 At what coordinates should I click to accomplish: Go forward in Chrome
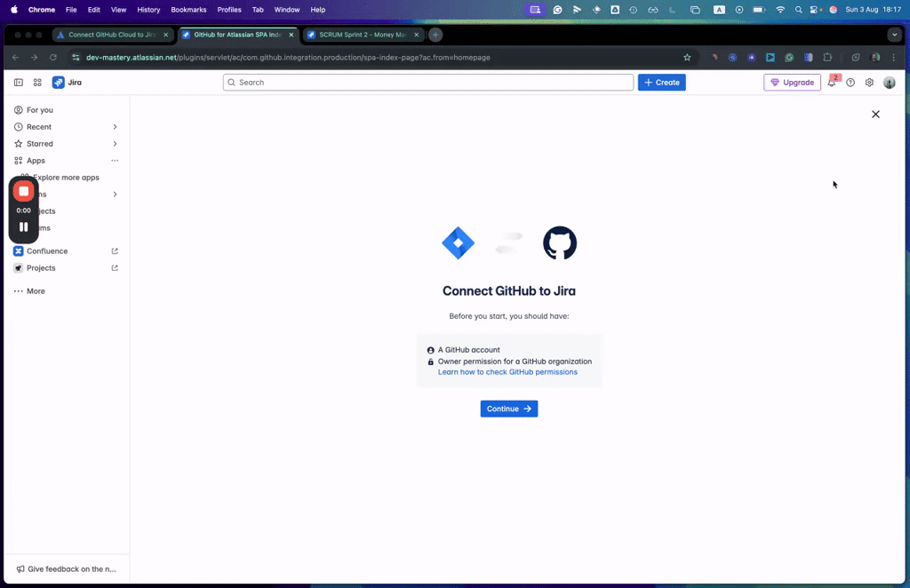coord(35,58)
